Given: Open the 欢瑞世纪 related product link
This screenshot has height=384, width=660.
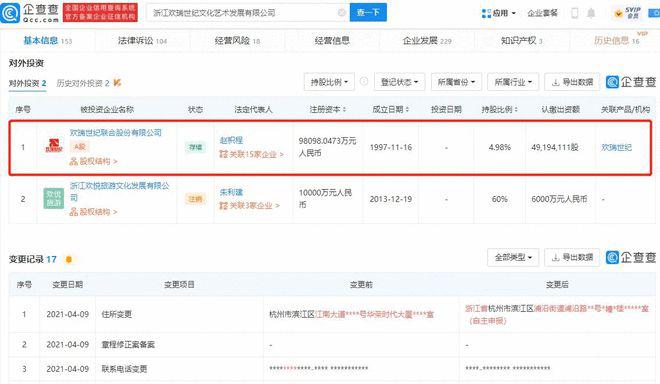Looking at the screenshot, I should point(616,147).
